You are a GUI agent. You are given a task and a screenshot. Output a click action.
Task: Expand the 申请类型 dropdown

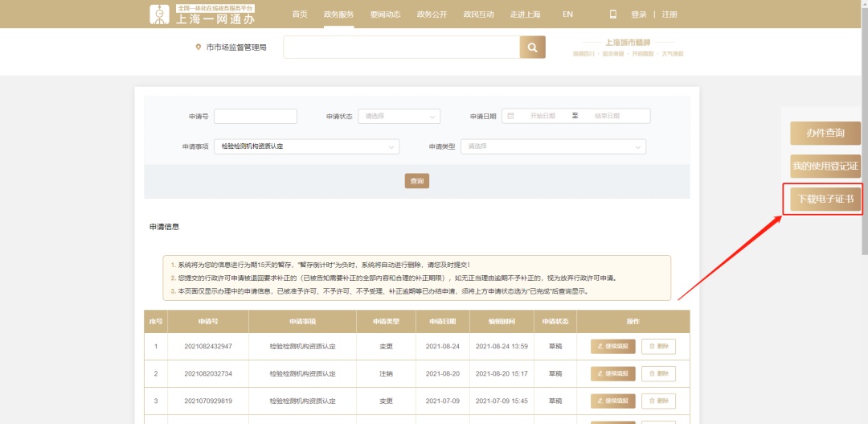point(552,146)
